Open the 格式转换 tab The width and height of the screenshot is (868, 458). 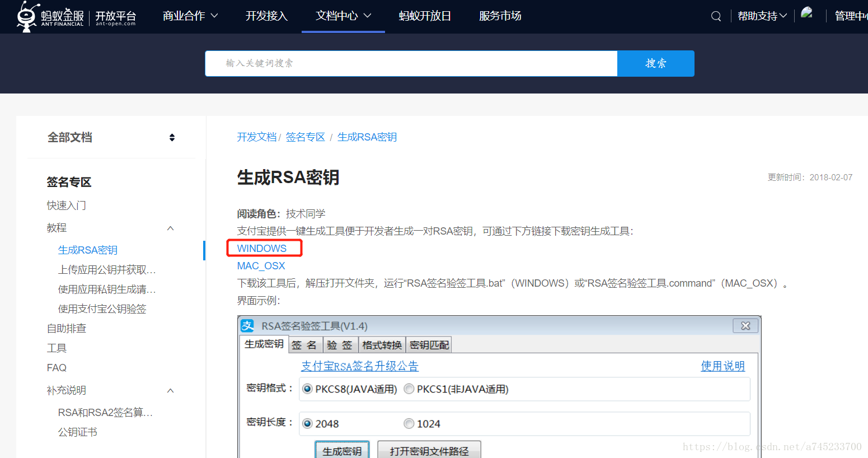point(382,345)
